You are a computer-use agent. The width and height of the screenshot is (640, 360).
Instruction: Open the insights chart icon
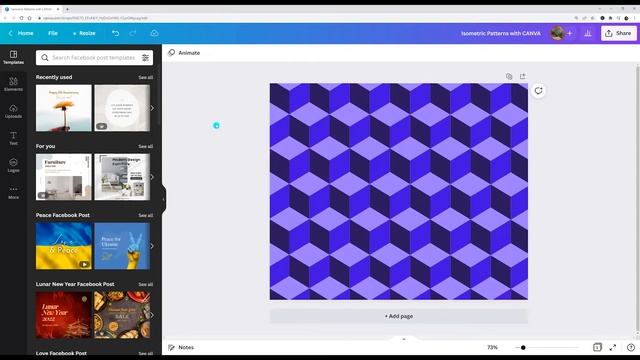[588, 33]
